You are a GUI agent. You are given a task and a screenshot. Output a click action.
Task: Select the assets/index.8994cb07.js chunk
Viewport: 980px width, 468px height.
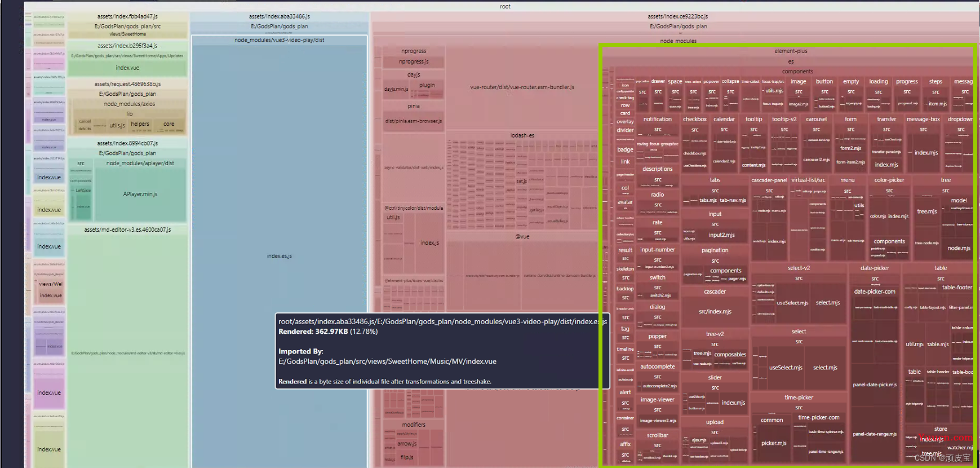click(x=127, y=143)
